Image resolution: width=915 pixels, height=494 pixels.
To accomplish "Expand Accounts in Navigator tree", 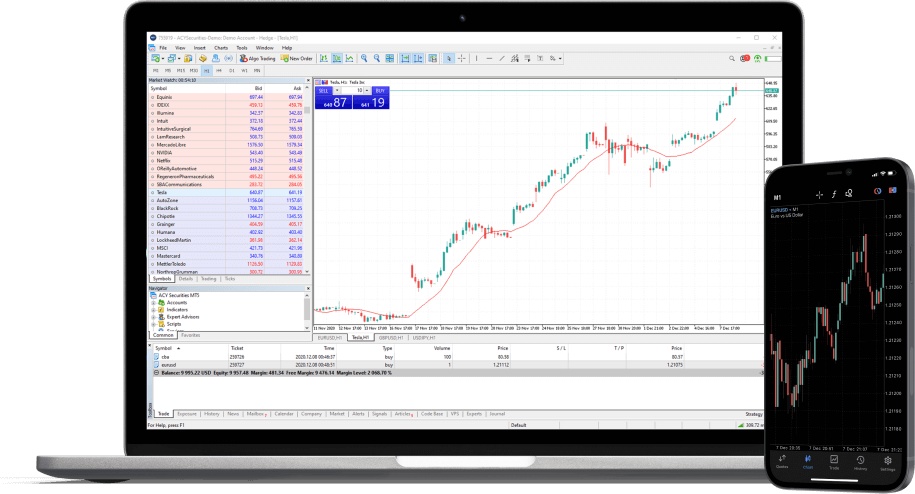I will click(x=153, y=303).
